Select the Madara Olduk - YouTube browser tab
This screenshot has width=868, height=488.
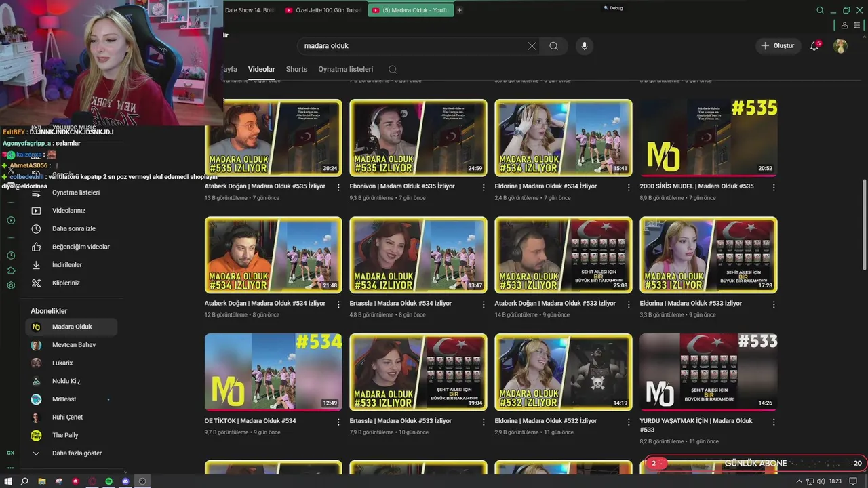tap(410, 10)
